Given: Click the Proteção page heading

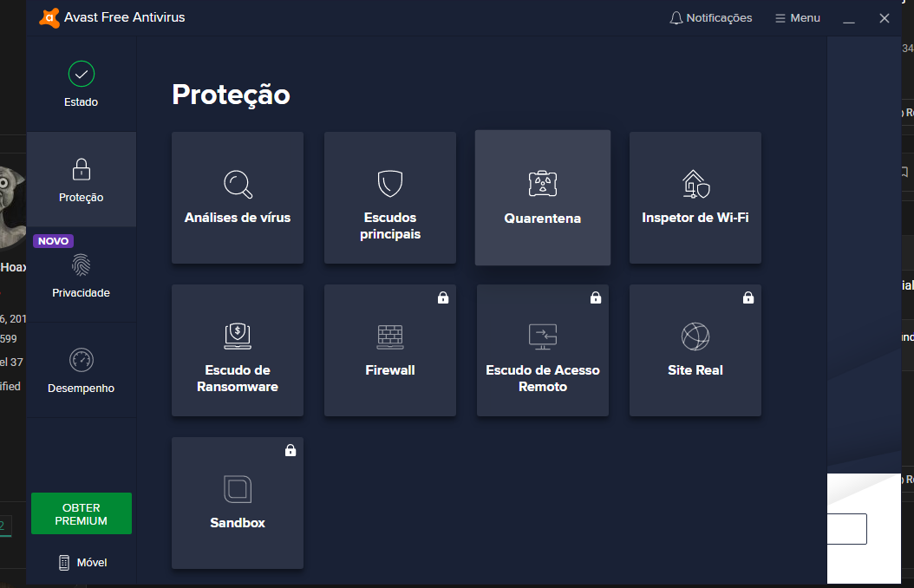Looking at the screenshot, I should click(x=231, y=95).
